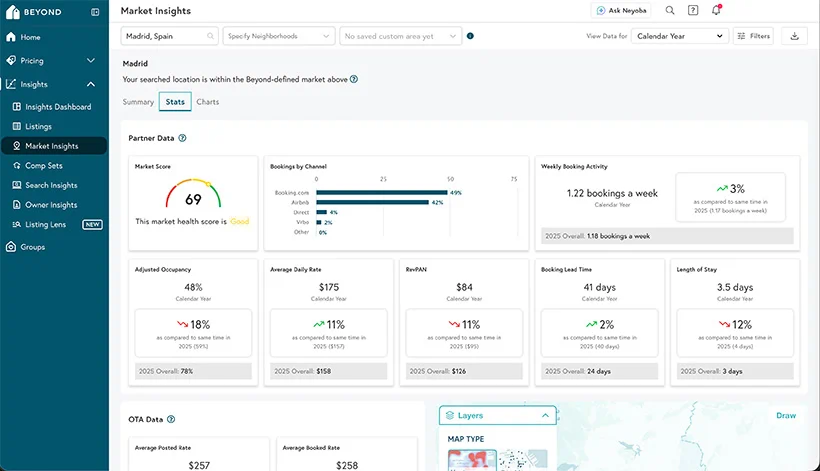
Task: Open the Calendar Year view dropdown
Action: point(680,36)
